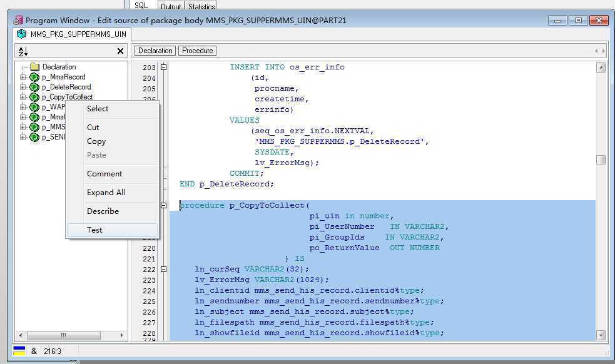Switch to the Output tab in background window

tap(171, 6)
